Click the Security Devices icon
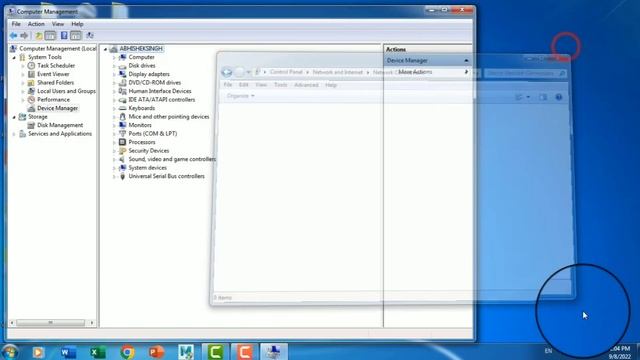 pos(122,151)
